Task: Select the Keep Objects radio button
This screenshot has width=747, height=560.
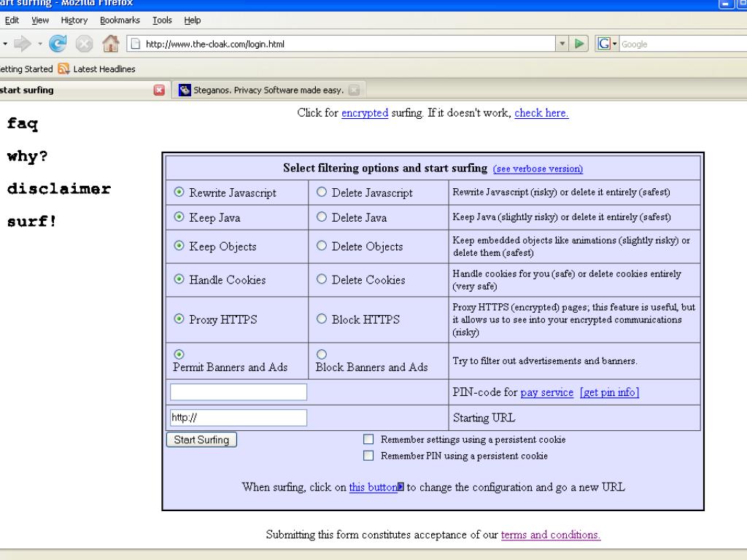Action: [179, 246]
